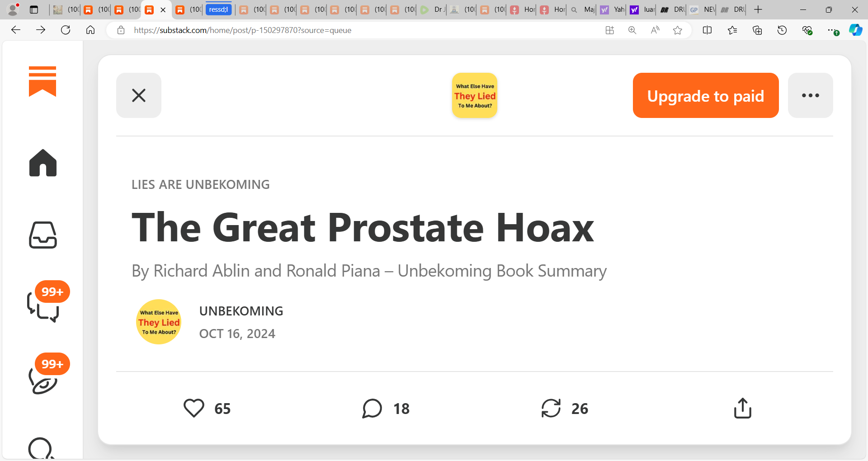This screenshot has width=868, height=461.
Task: Click the 65 likes count
Action: tap(222, 409)
